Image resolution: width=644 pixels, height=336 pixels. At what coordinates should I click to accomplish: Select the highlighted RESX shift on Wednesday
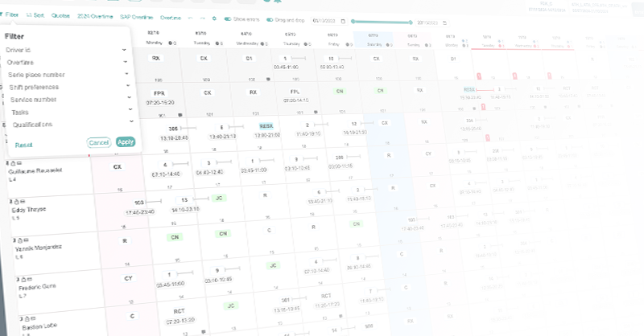coord(266,126)
